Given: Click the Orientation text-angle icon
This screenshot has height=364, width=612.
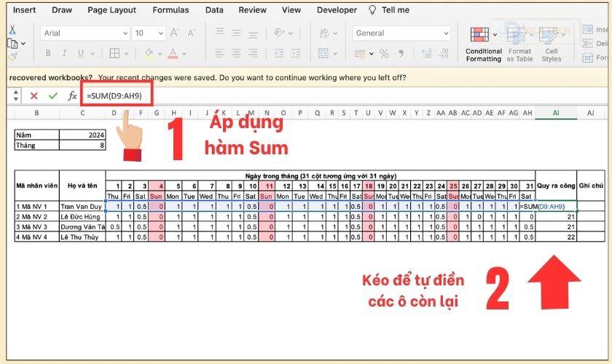Looking at the screenshot, I should [279, 33].
